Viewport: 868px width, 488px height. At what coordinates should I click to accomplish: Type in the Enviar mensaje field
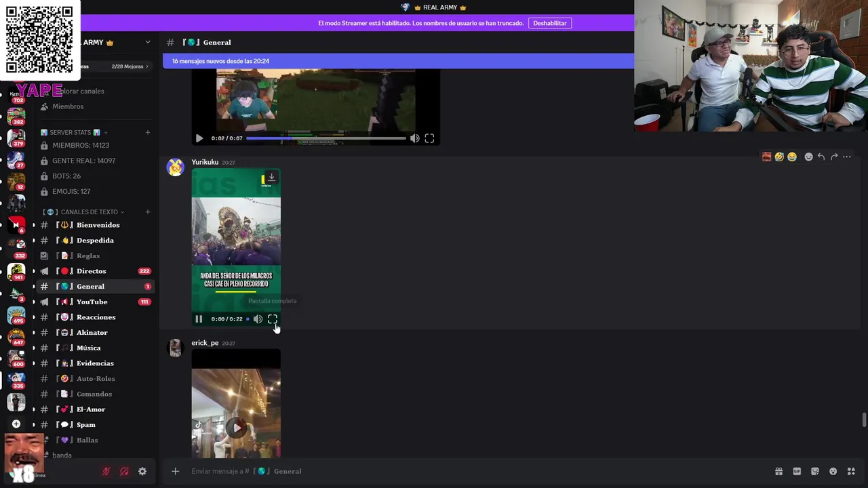coord(475,471)
